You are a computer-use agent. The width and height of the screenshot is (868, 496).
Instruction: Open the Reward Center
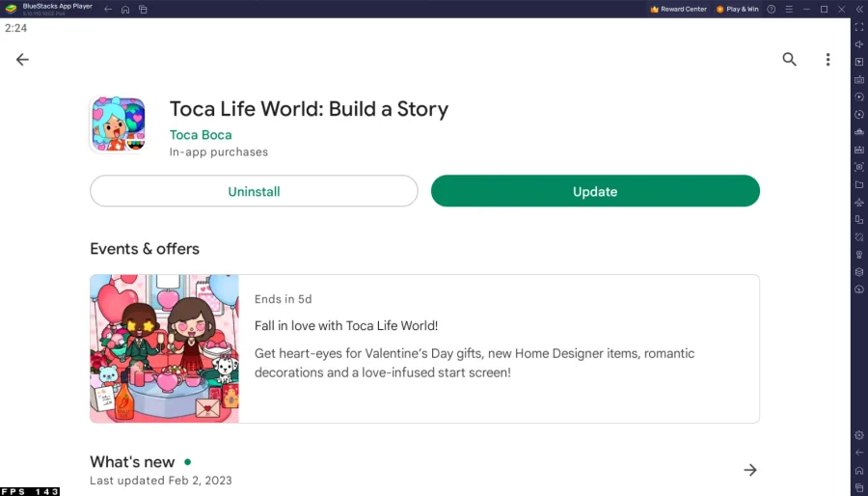pyautogui.click(x=679, y=10)
